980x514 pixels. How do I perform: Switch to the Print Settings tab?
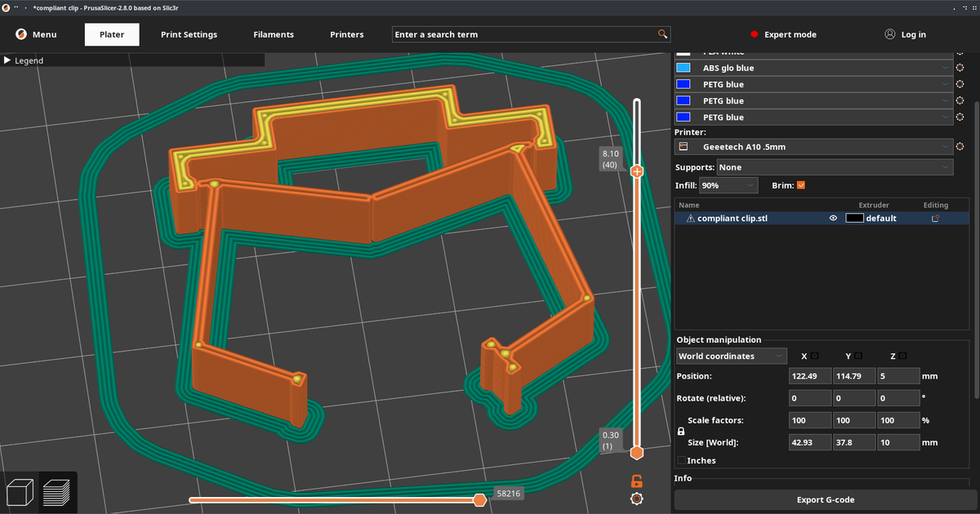pyautogui.click(x=189, y=34)
